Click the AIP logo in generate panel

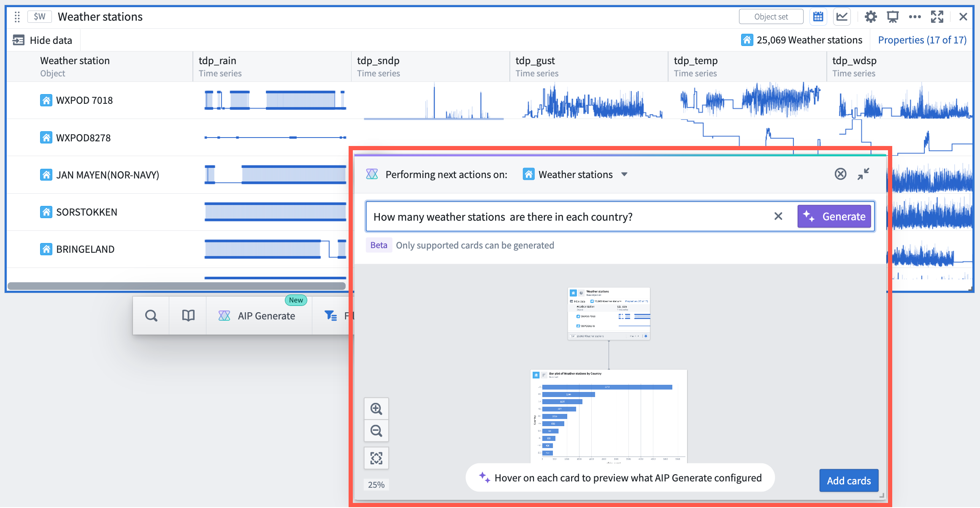coord(372,174)
